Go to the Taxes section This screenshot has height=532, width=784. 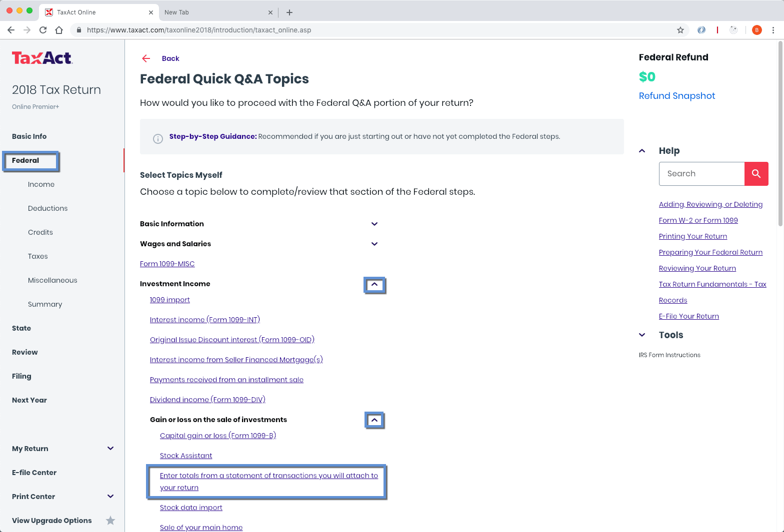click(x=37, y=256)
